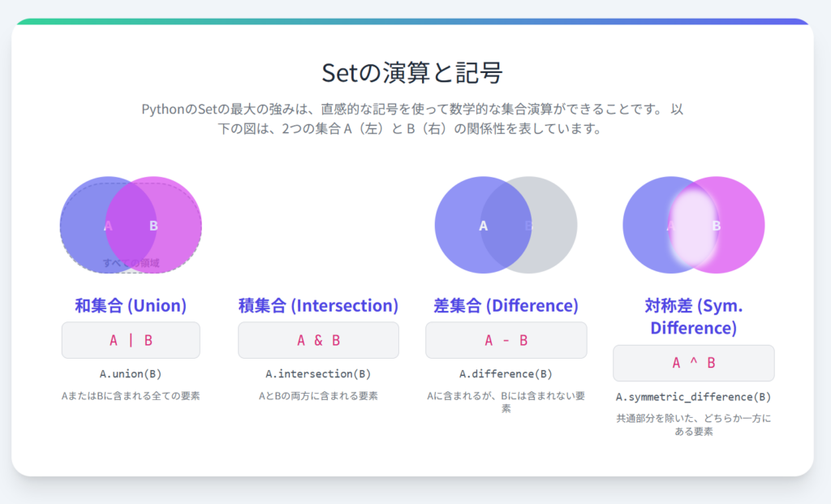This screenshot has height=504, width=831.
Task: Click the Union Venn diagram
Action: tap(131, 225)
